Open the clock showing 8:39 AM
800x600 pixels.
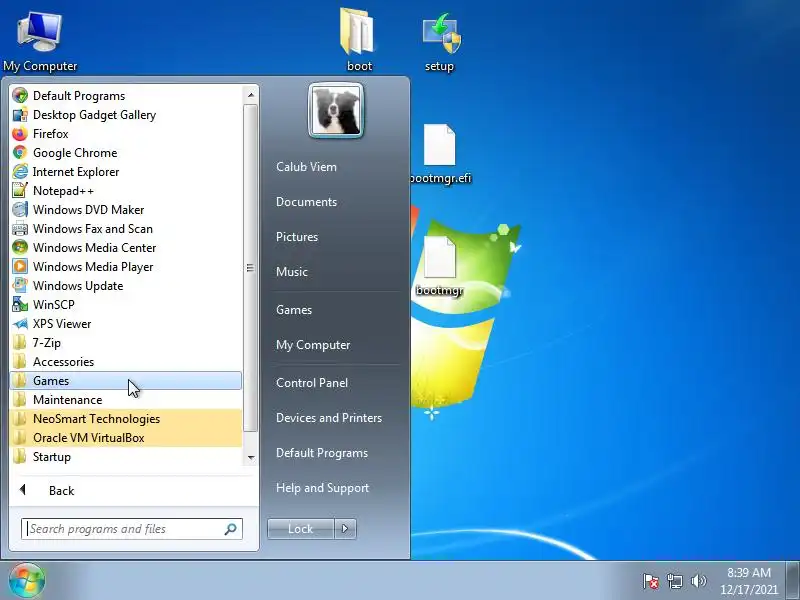coord(749,581)
